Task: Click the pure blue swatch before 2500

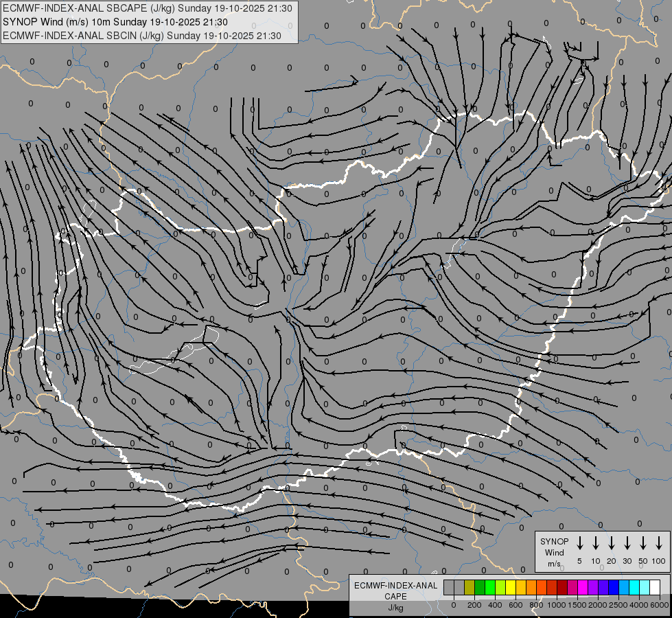Action: coord(613,587)
